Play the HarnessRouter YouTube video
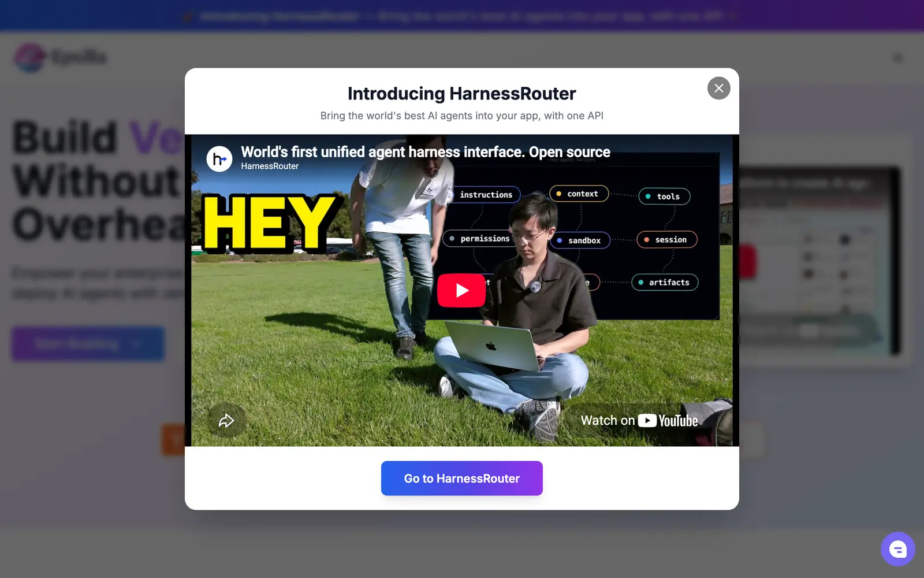Screen dimensions: 924x578 [x=461, y=290]
